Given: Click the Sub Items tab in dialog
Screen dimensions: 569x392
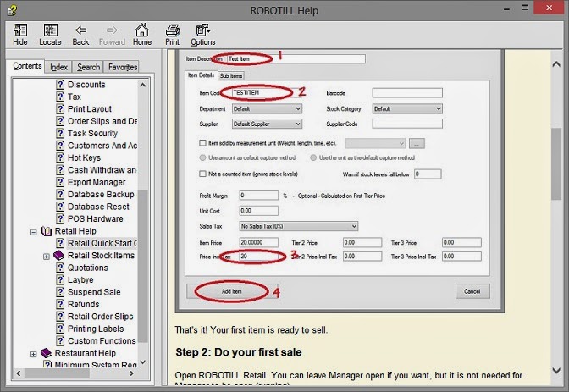Looking at the screenshot, I should pos(231,76).
